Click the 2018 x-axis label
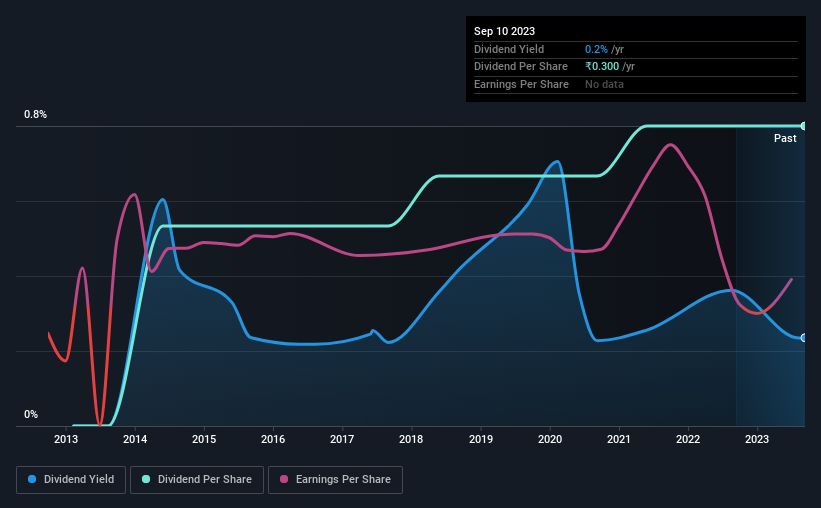The height and width of the screenshot is (508, 821). (411, 439)
